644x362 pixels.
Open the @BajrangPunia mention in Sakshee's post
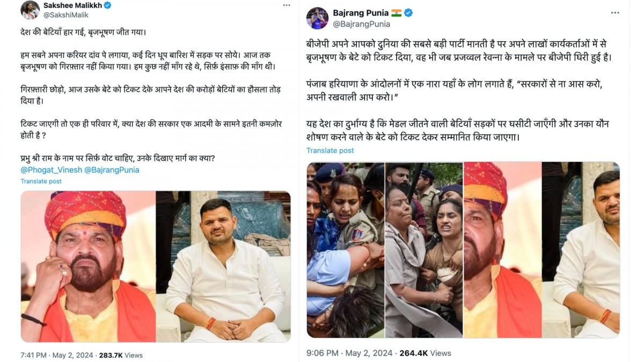tap(112, 169)
